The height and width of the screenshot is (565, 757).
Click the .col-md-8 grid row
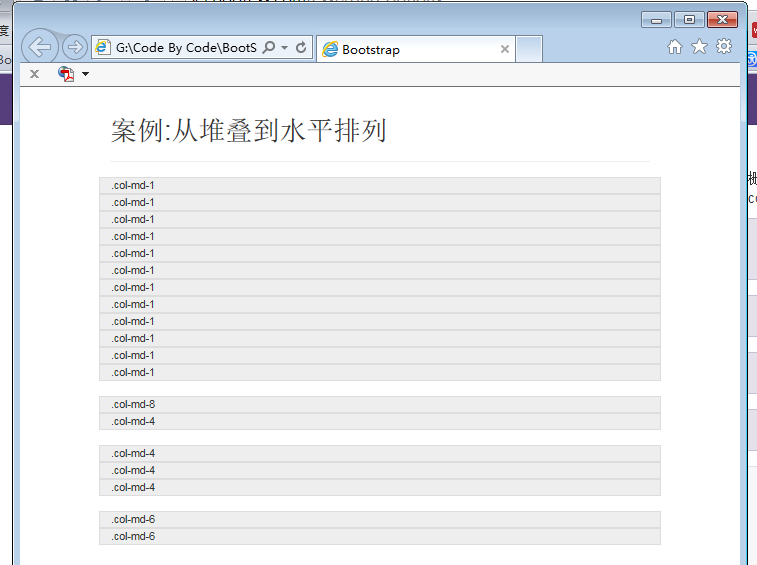pyautogui.click(x=379, y=404)
